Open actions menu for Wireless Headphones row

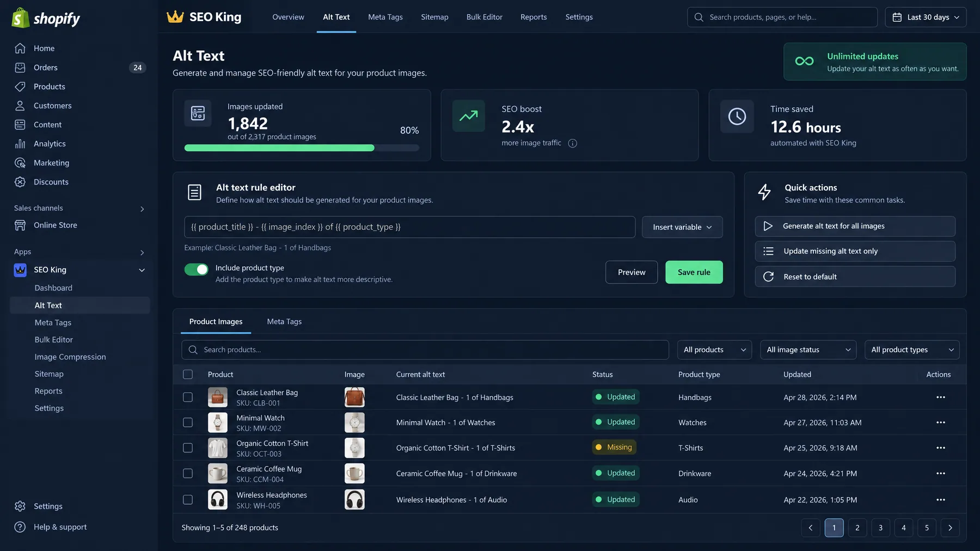coord(940,500)
